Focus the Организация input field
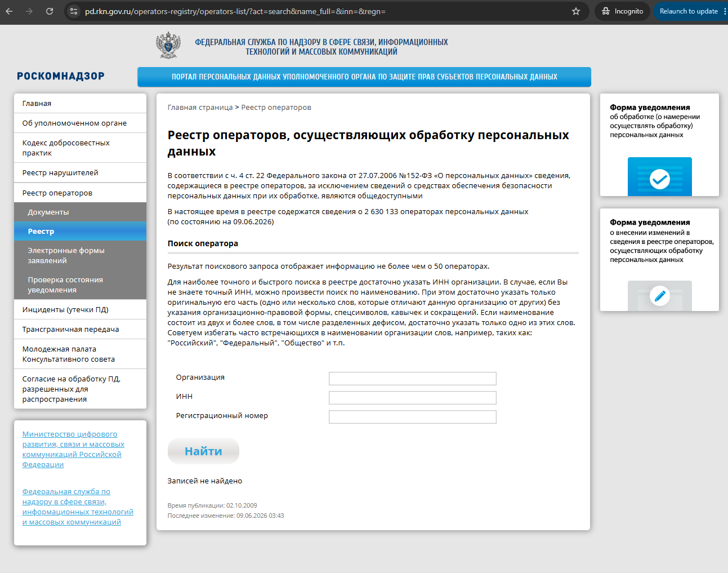This screenshot has height=573, width=728. 413,379
